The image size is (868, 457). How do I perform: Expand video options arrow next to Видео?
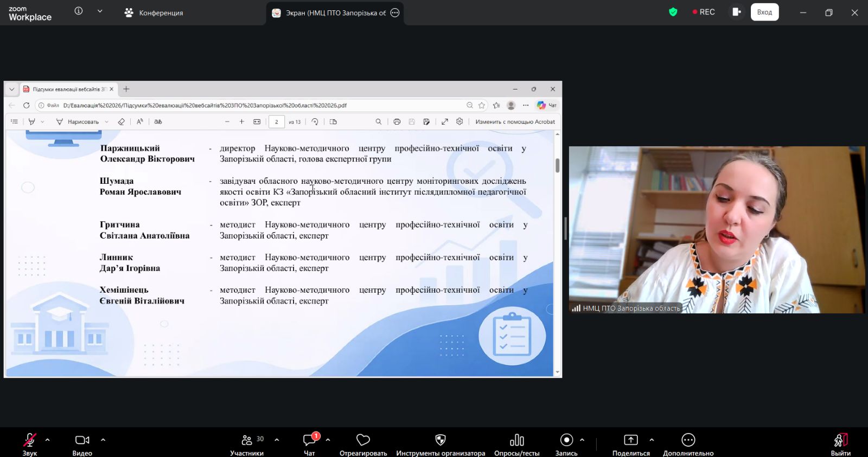[103, 440]
